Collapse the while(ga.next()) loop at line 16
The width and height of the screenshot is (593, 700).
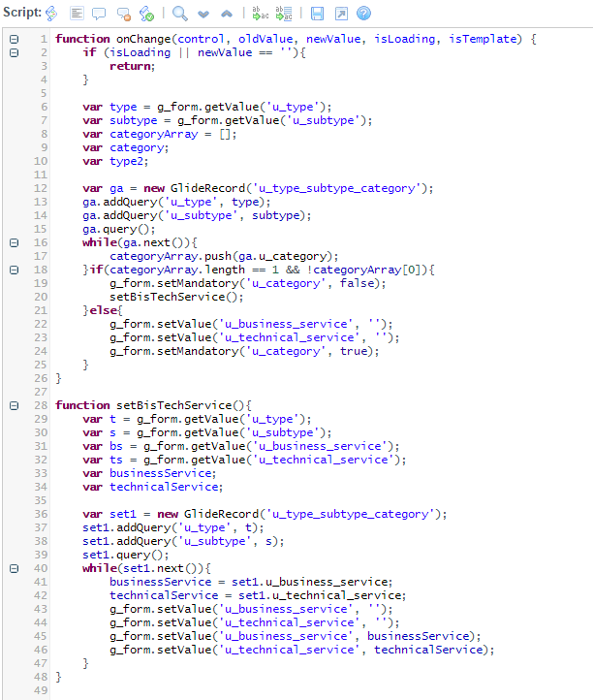click(x=15, y=242)
